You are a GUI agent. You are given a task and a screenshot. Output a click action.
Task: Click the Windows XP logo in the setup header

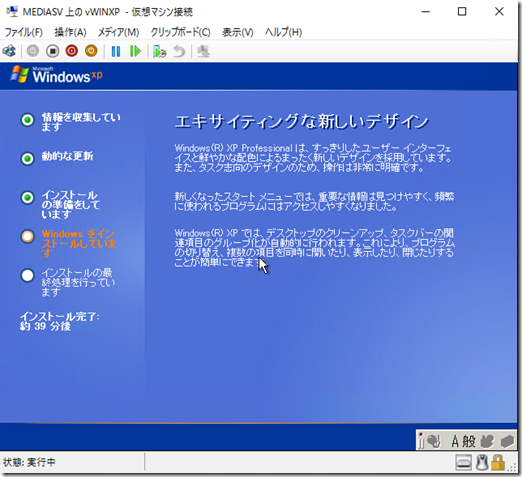[56, 75]
